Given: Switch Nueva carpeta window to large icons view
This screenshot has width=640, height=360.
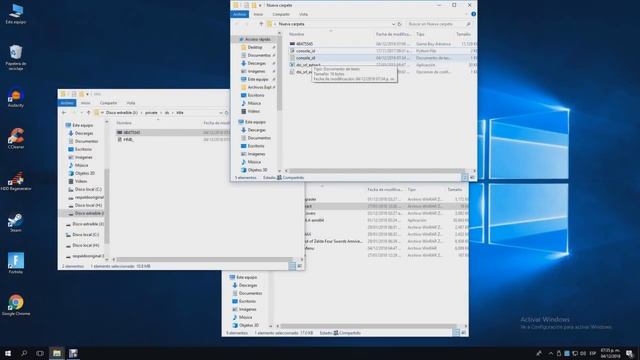Looking at the screenshot, I should coord(472,178).
